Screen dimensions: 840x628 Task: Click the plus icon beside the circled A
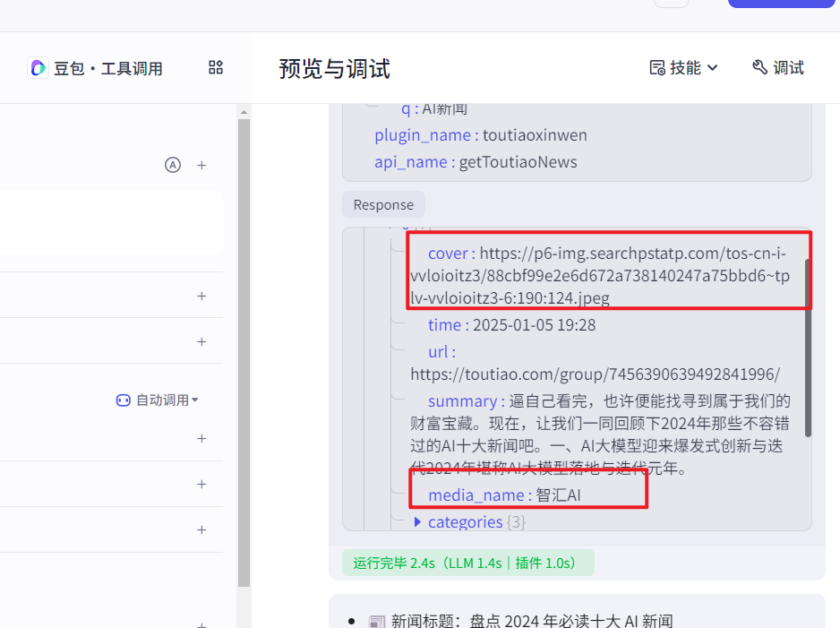[x=201, y=165]
